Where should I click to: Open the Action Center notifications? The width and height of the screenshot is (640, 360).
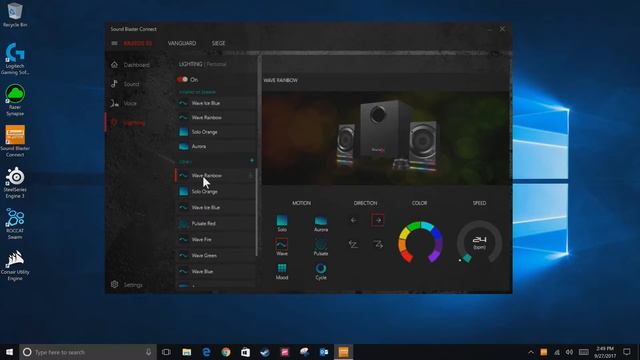coord(627,352)
